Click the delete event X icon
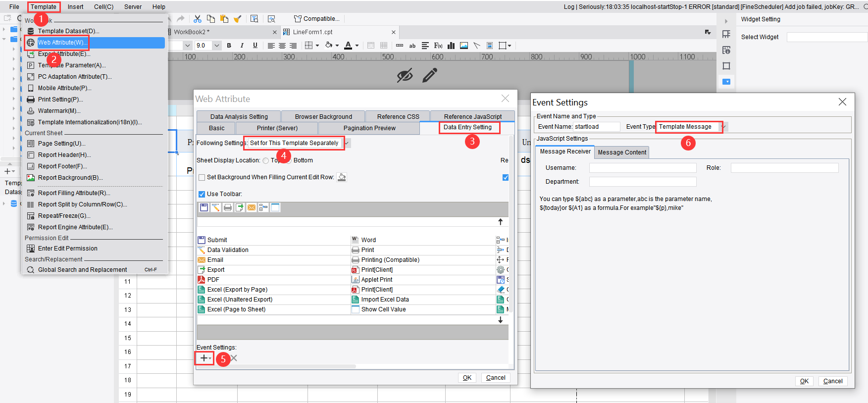Image resolution: width=868 pixels, height=403 pixels. tap(234, 358)
